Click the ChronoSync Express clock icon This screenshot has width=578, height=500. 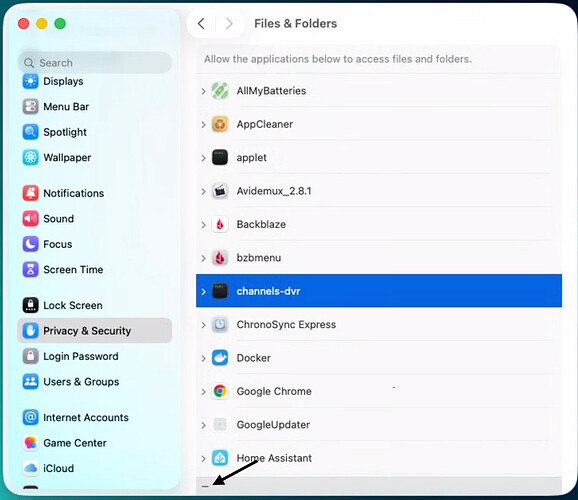(x=220, y=324)
